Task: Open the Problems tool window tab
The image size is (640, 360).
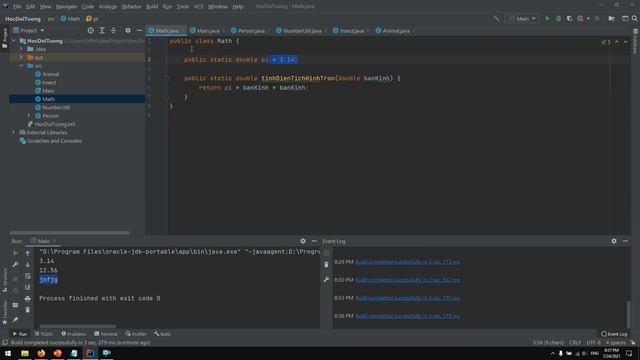Action: pos(73,334)
